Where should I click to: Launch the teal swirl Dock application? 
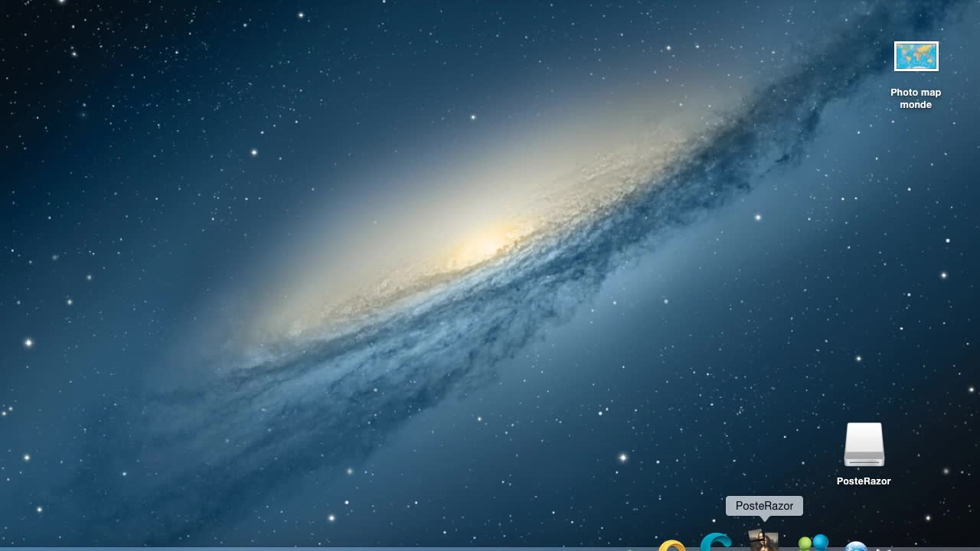[x=716, y=542]
